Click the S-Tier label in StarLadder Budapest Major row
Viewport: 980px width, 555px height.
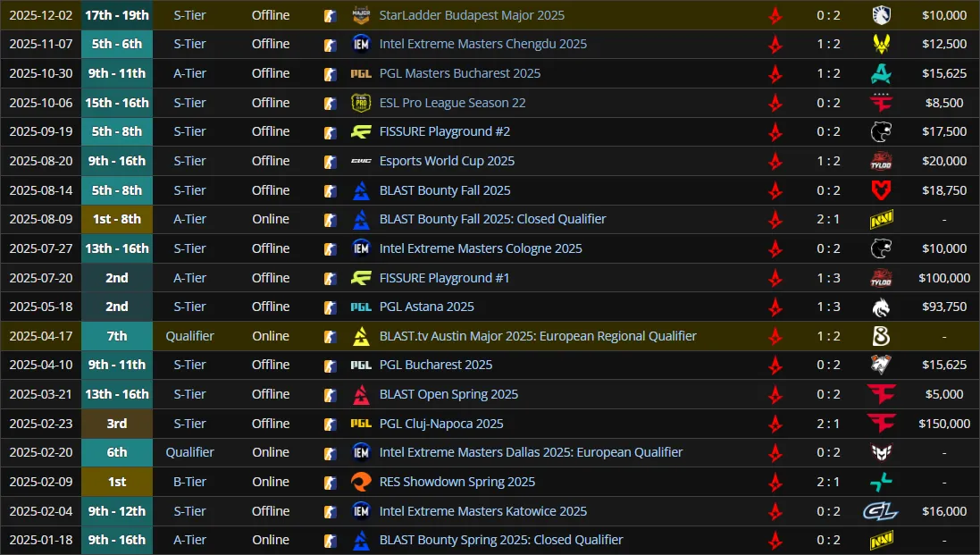tap(190, 15)
